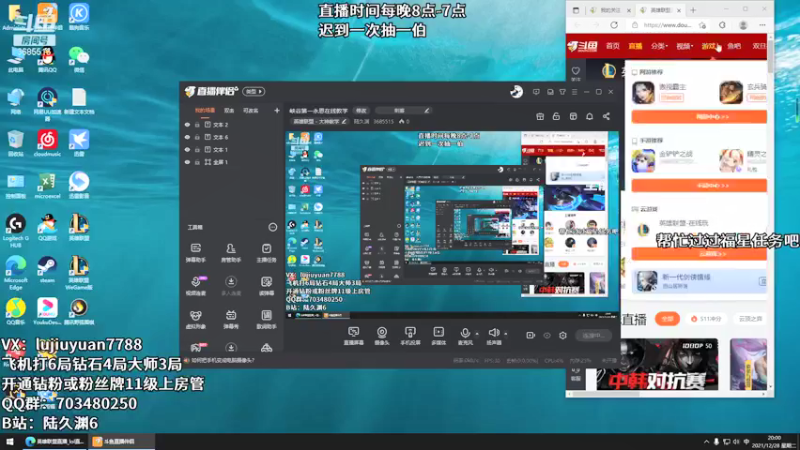Open Edge browser profile icon

point(743,25)
